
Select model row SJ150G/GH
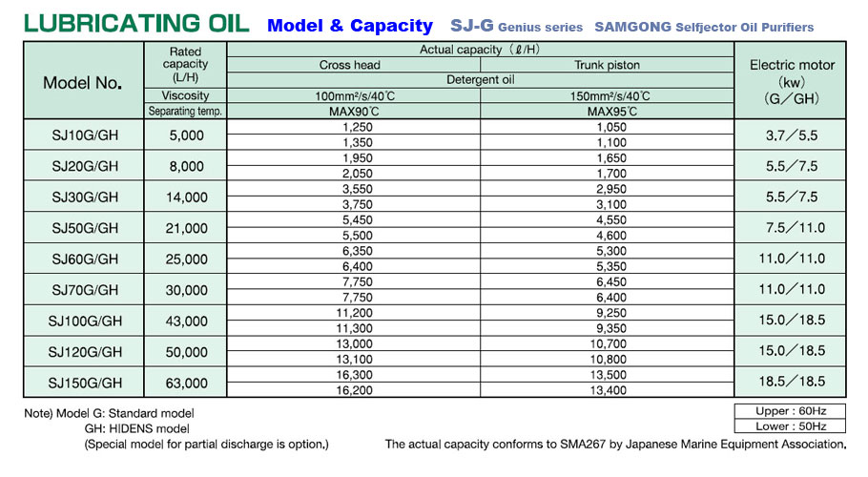85,383
